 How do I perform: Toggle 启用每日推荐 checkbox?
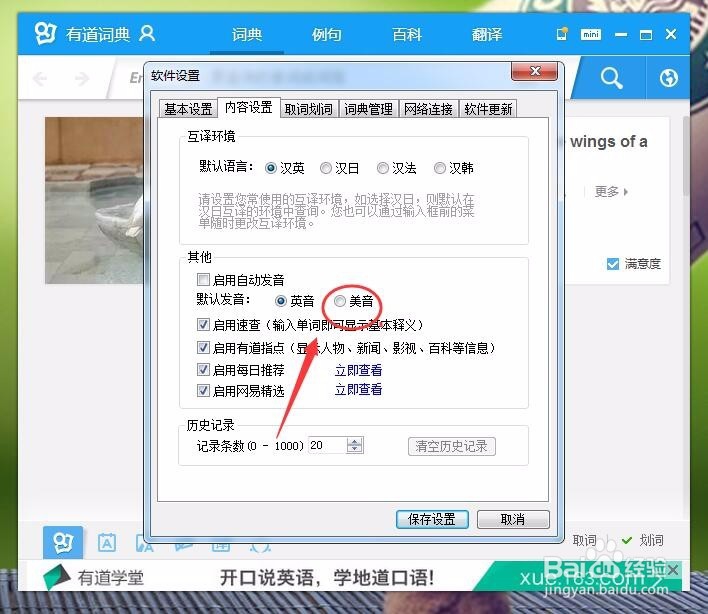pos(203,369)
